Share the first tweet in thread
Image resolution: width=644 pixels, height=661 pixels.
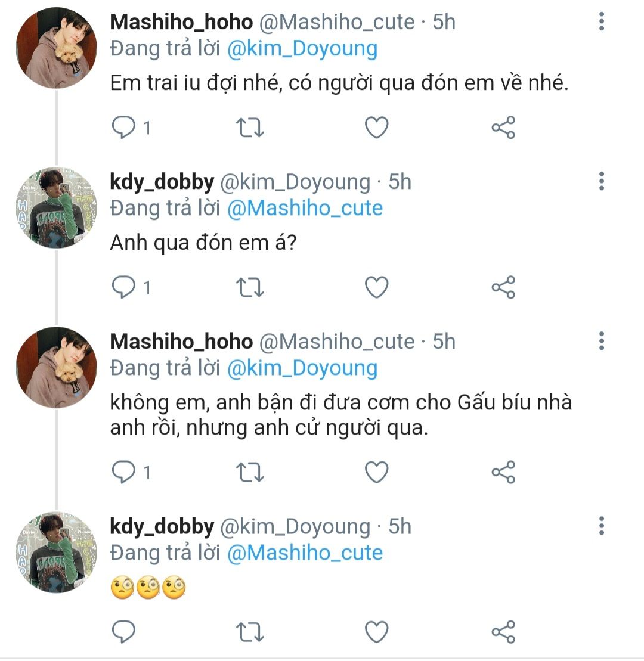(503, 128)
